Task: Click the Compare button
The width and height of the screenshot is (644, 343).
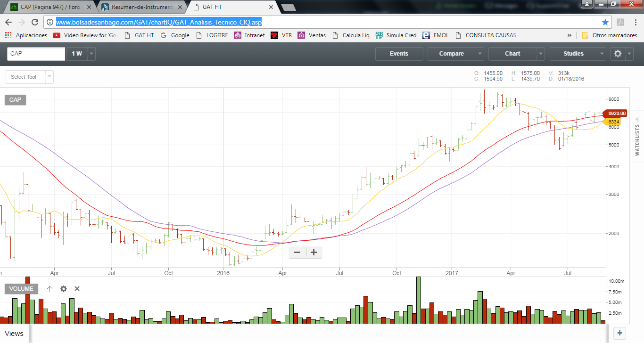Action: [452, 54]
